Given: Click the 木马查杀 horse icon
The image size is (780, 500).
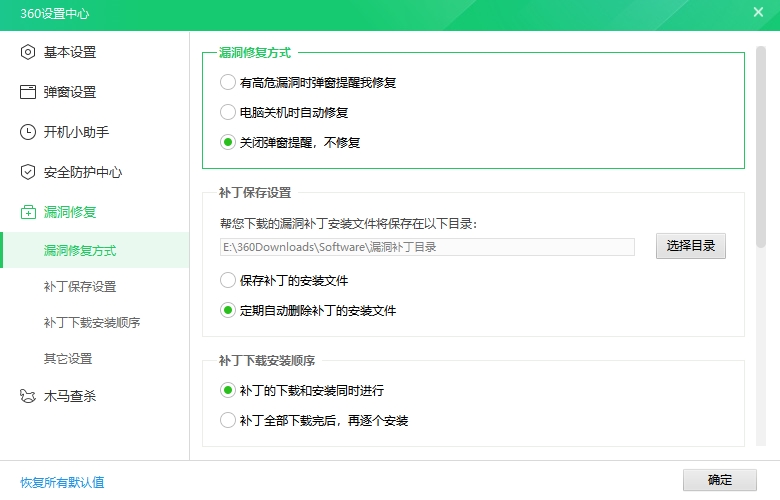Looking at the screenshot, I should point(28,396).
